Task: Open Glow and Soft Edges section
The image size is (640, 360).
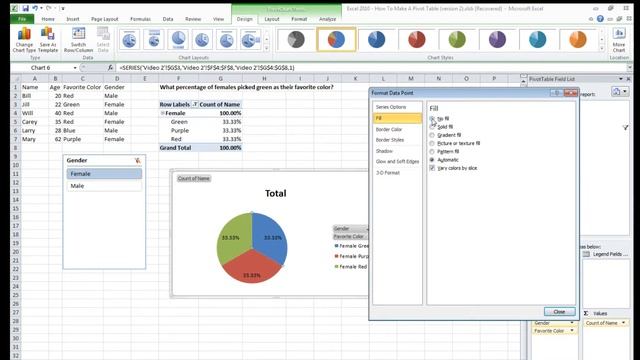Action: [397, 162]
